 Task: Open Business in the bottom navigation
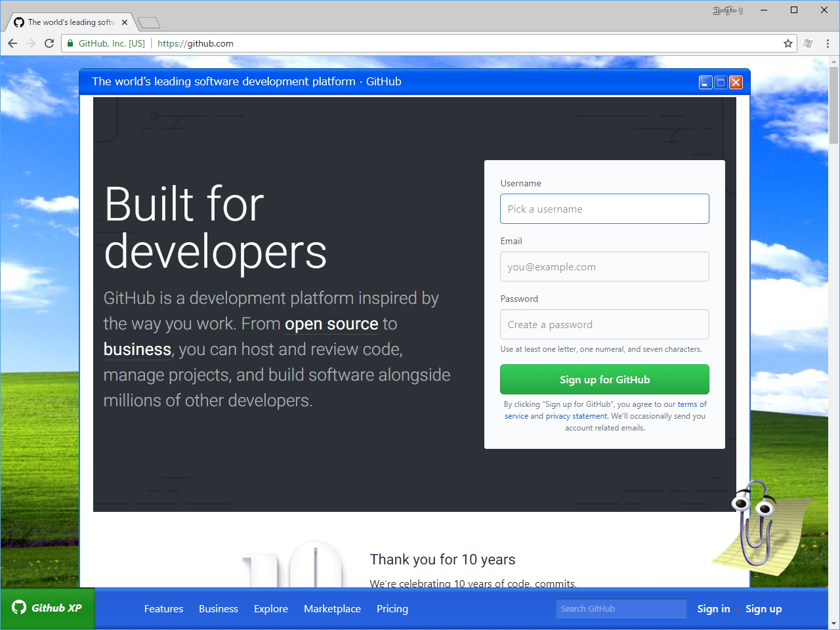(x=219, y=609)
